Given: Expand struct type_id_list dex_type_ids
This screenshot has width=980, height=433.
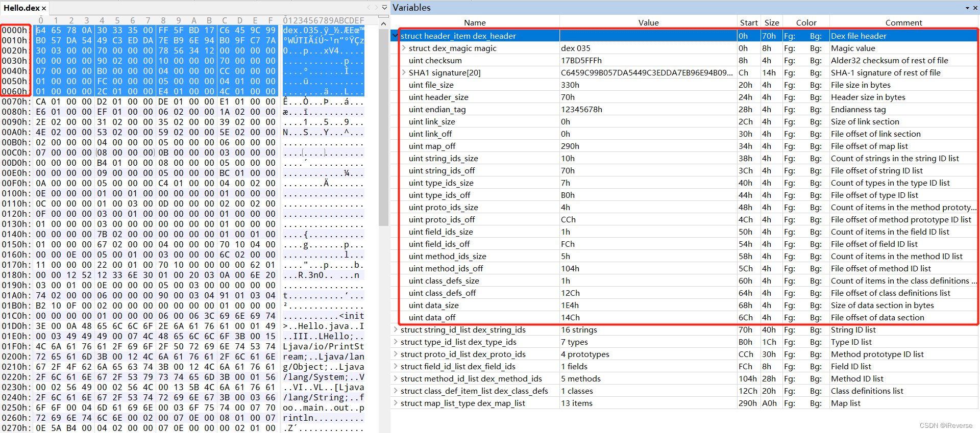Looking at the screenshot, I should coord(396,342).
